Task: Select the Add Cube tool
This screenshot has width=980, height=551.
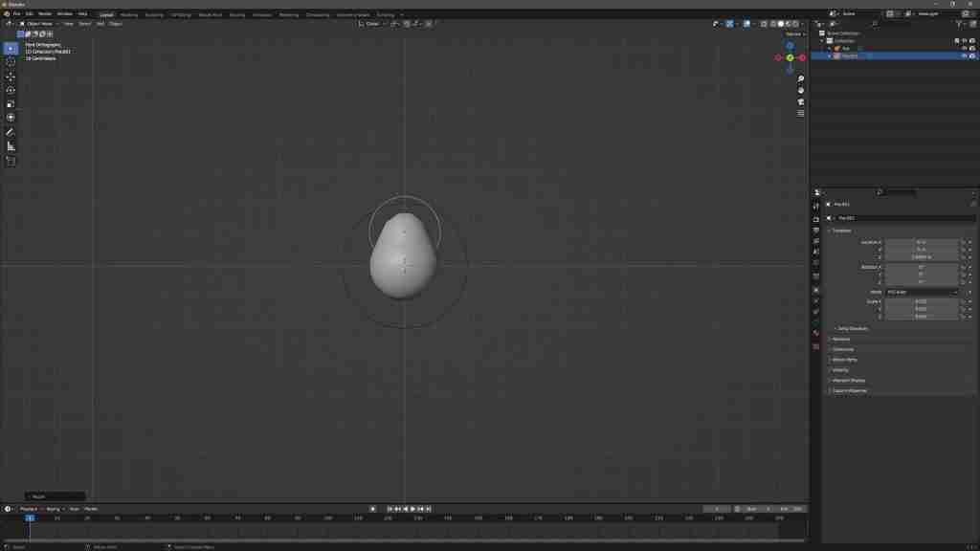Action: click(11, 161)
